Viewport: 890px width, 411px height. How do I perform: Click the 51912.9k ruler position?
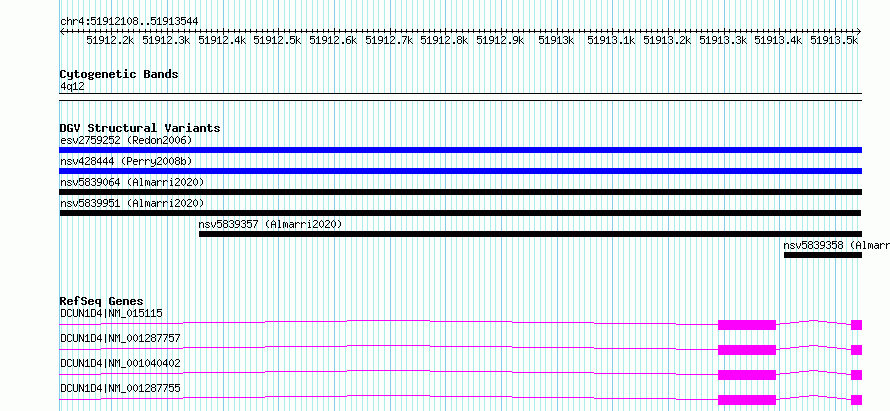pyautogui.click(x=500, y=40)
